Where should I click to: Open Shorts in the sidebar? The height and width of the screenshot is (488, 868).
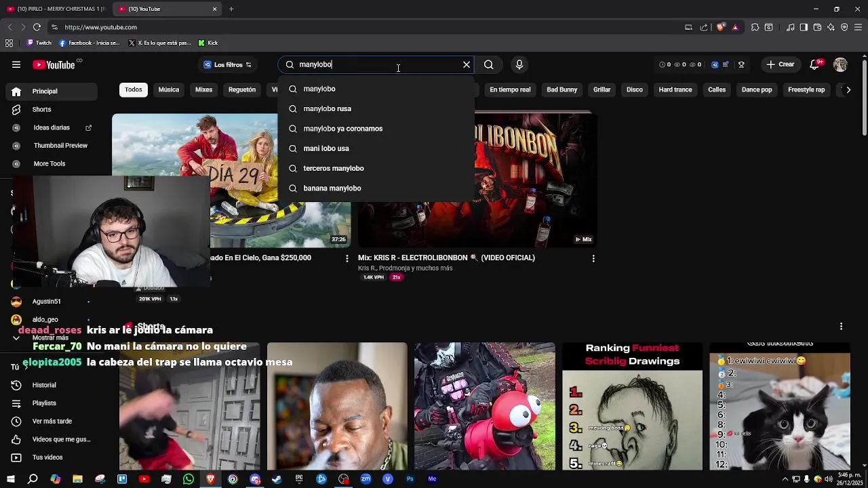[52, 109]
